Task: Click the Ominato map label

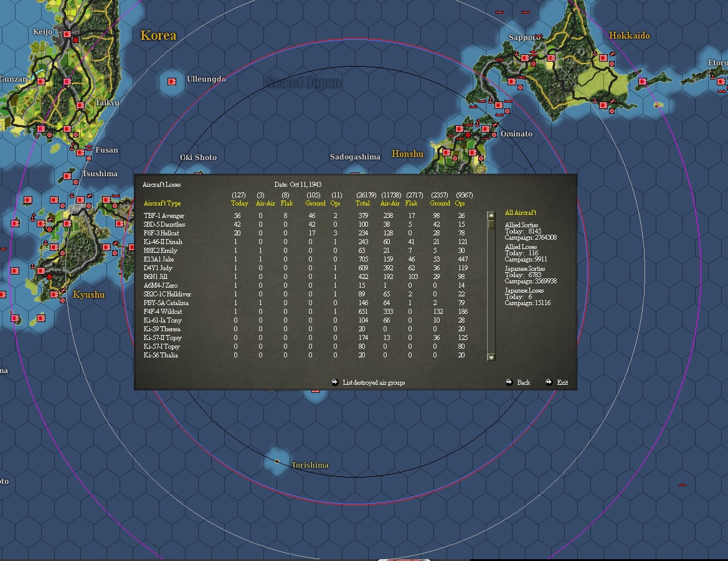Action: (x=516, y=134)
